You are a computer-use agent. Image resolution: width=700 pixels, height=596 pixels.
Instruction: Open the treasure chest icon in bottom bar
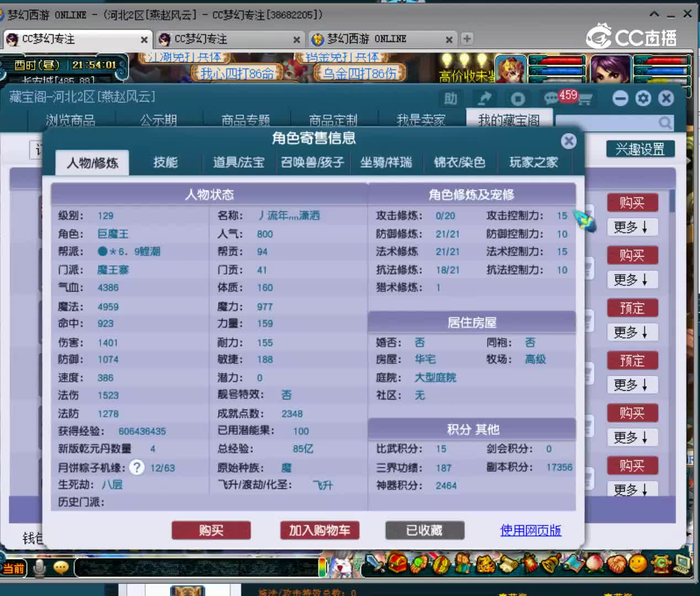pyautogui.click(x=397, y=563)
